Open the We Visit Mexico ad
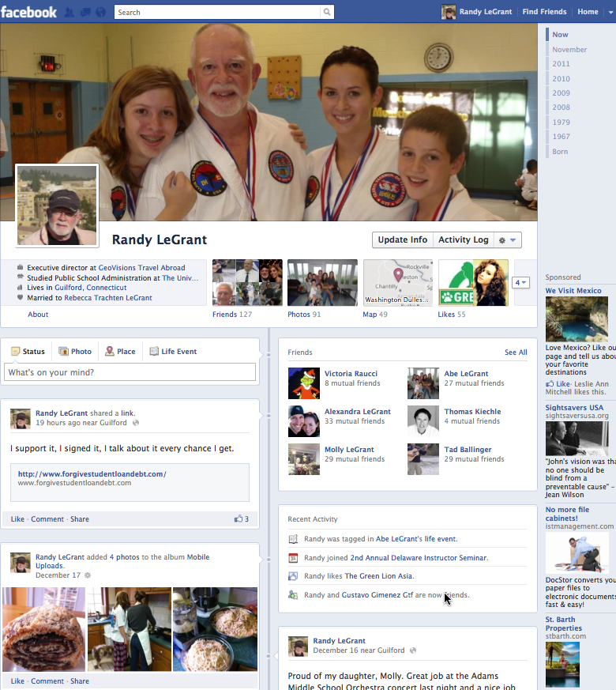 coord(573,290)
